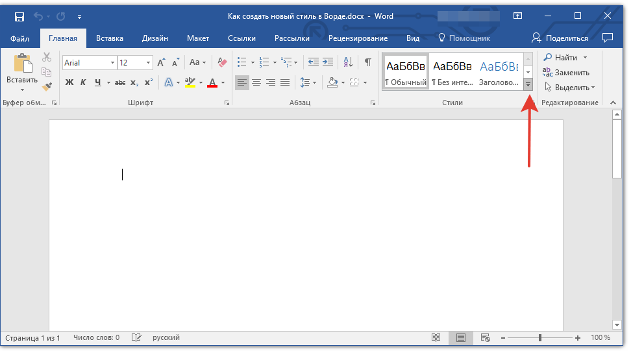Apply the Обычный style thumbnail

coord(405,72)
